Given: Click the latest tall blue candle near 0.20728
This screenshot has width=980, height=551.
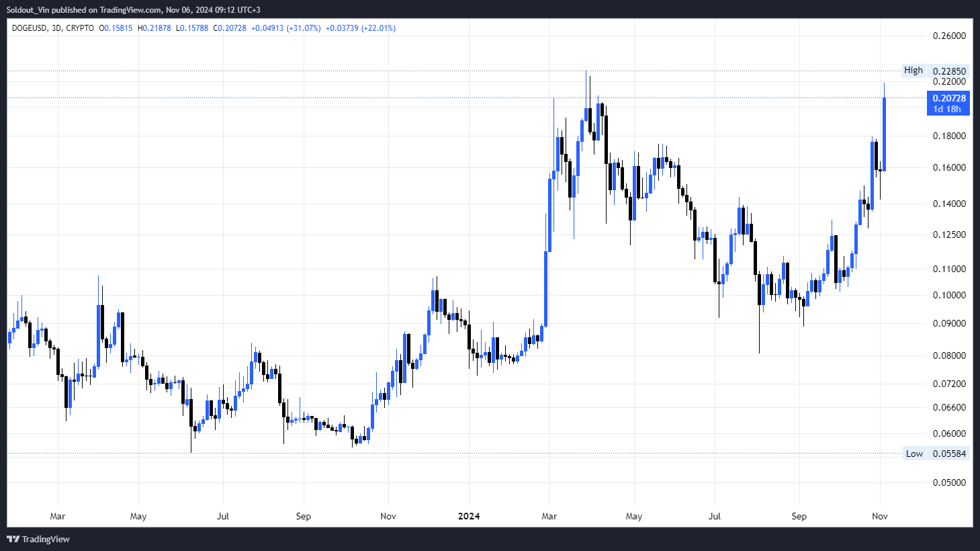Looking at the screenshot, I should click(x=884, y=134).
